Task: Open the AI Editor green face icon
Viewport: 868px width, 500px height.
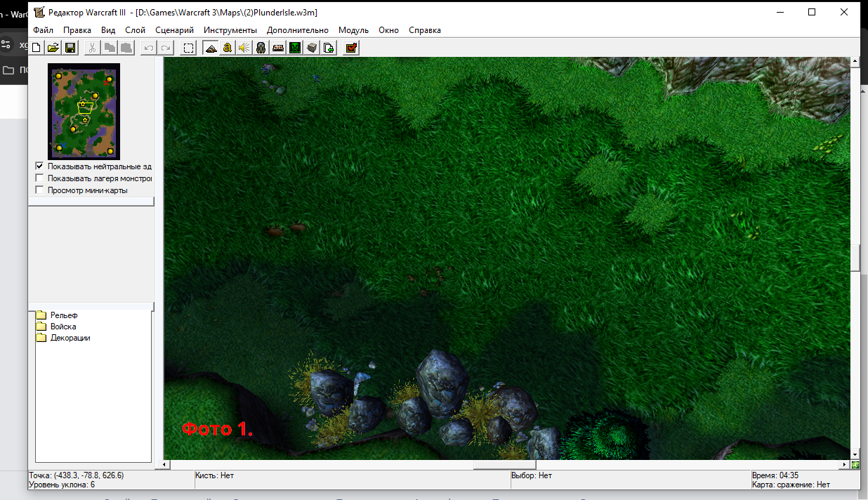Action: point(295,48)
